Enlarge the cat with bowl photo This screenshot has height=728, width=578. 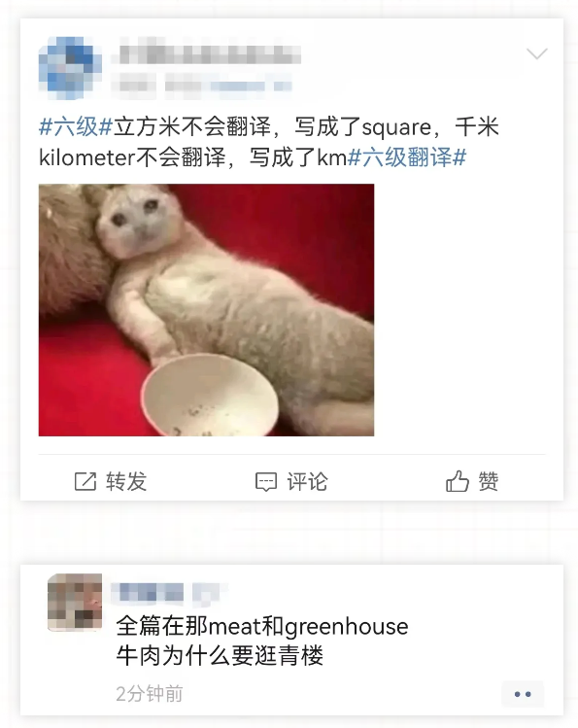point(206,310)
